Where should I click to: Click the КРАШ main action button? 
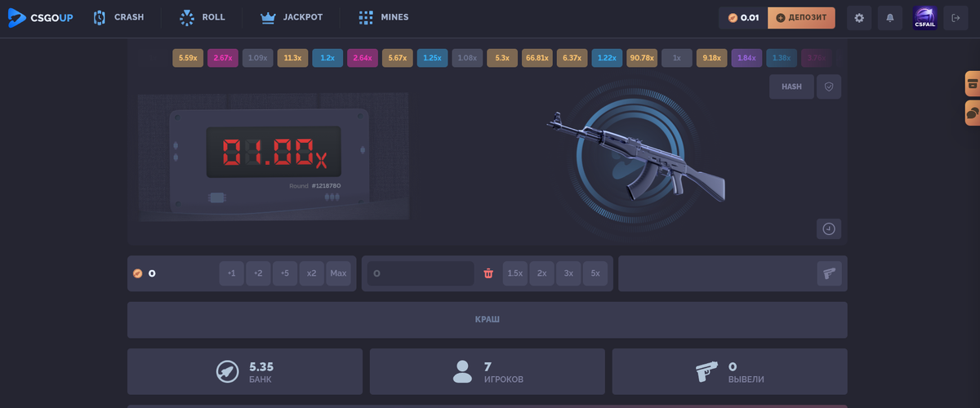(x=487, y=320)
